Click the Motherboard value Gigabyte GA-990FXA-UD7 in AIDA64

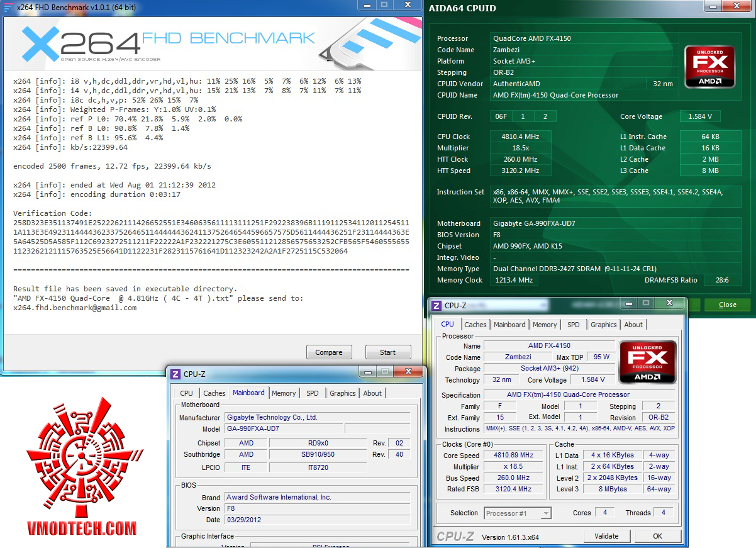[x=616, y=223]
